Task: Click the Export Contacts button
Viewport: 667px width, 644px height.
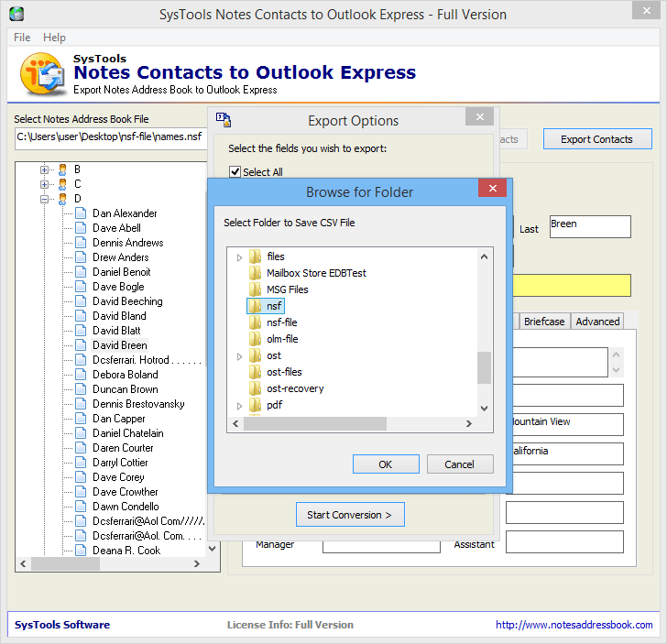Action: 597,139
